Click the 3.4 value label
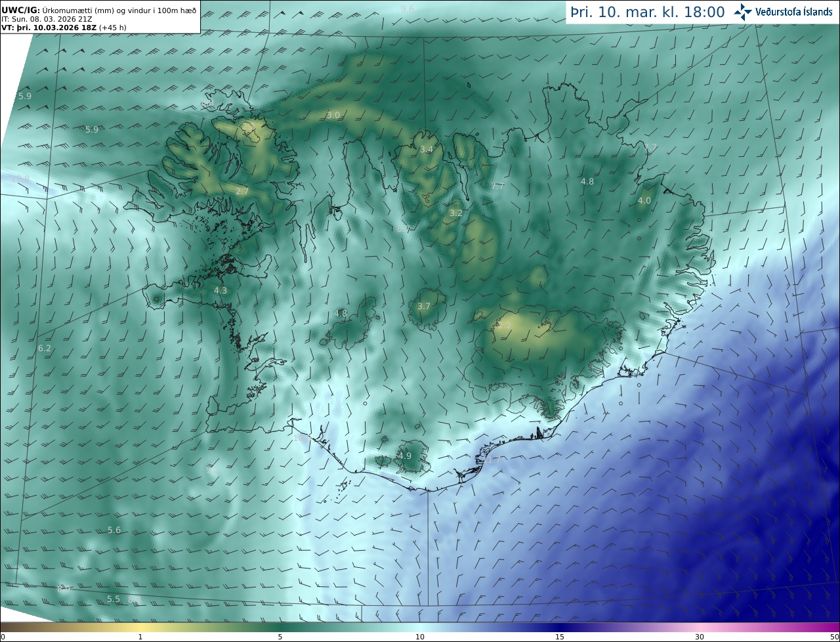 (427, 149)
